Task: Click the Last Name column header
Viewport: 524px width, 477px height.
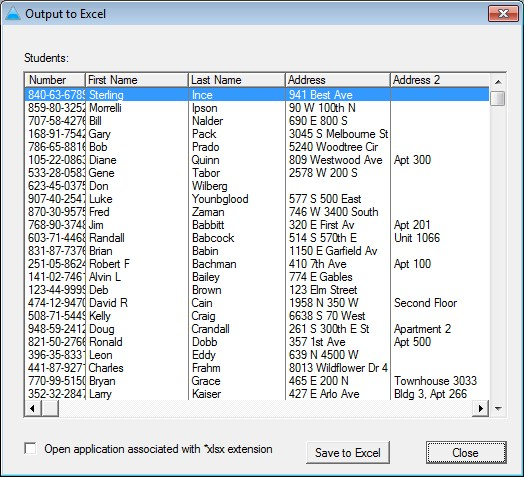Action: pyautogui.click(x=237, y=80)
